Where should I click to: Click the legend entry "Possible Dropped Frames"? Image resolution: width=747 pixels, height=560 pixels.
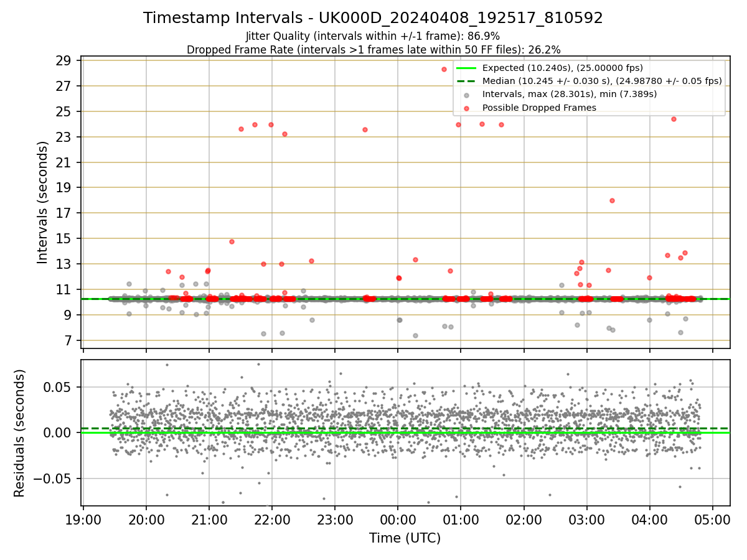[539, 108]
